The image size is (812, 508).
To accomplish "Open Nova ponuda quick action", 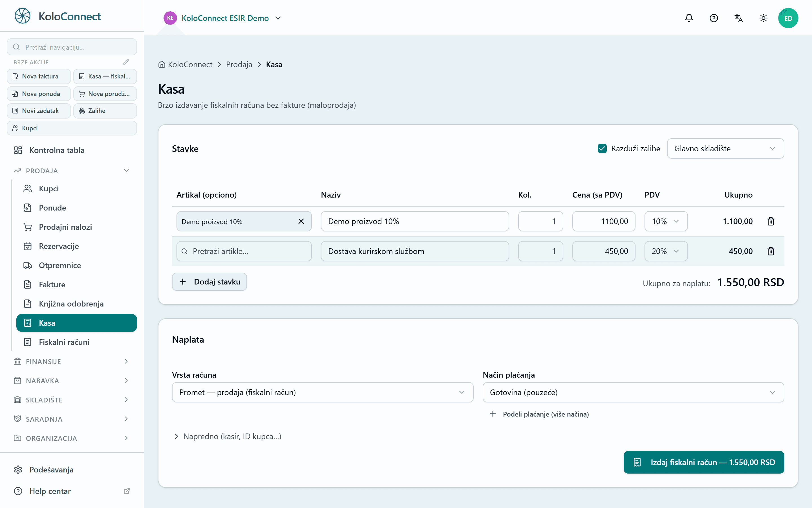I will (x=39, y=93).
